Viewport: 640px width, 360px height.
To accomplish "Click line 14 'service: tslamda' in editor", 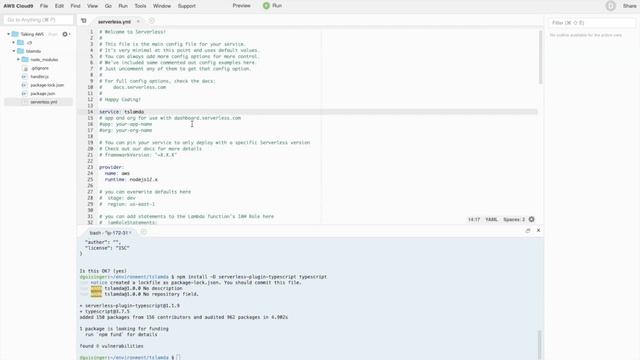I will pos(121,112).
